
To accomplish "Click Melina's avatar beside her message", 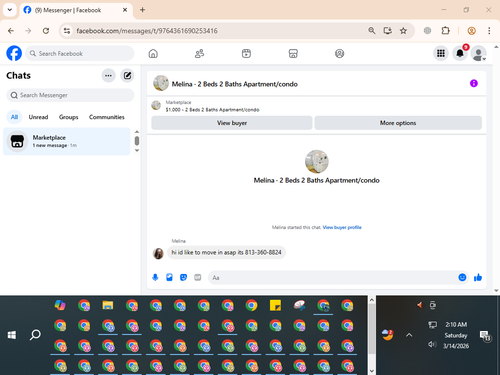I will [158, 253].
